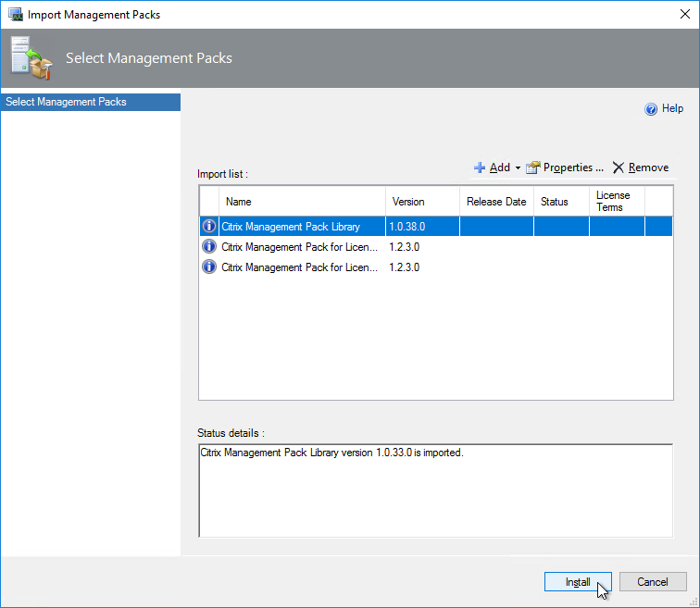This screenshot has height=608, width=700.
Task: Click the blue Help question mark icon
Action: [x=651, y=109]
